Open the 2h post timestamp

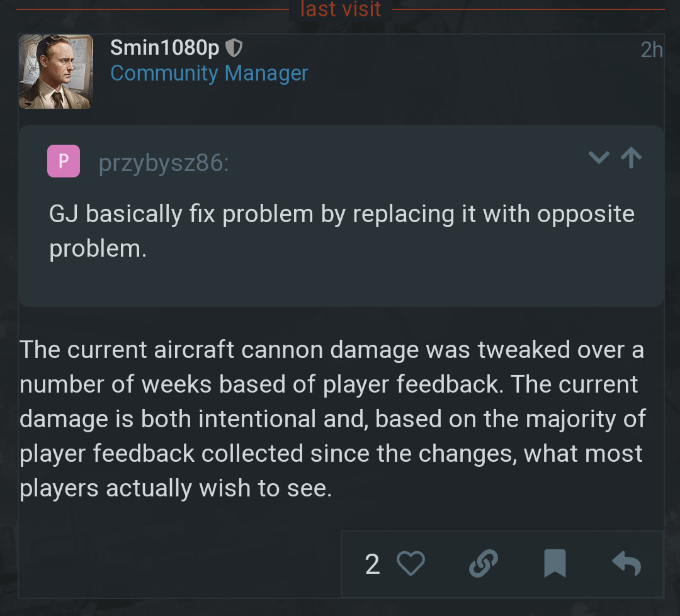click(x=651, y=50)
